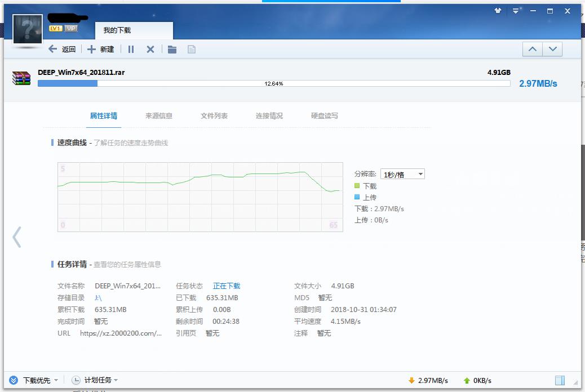Image resolution: width=585 pixels, height=392 pixels.
Task: Click the 正在下载 task status link
Action: pos(227,286)
